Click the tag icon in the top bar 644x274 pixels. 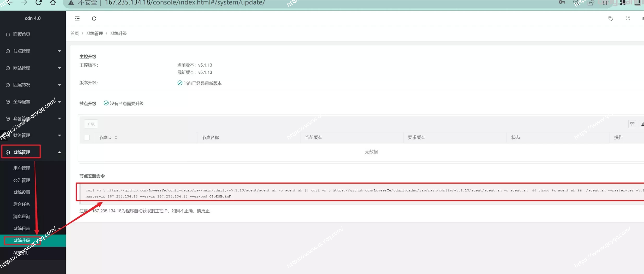611,18
